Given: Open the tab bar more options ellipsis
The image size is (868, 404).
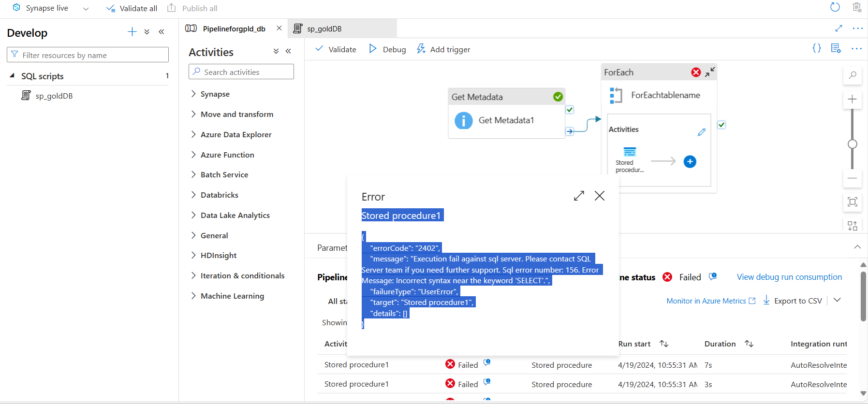Looking at the screenshot, I should pos(858,28).
